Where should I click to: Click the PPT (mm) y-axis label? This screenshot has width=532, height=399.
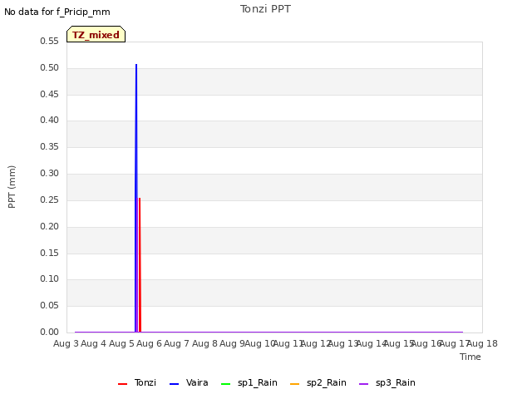(x=12, y=187)
